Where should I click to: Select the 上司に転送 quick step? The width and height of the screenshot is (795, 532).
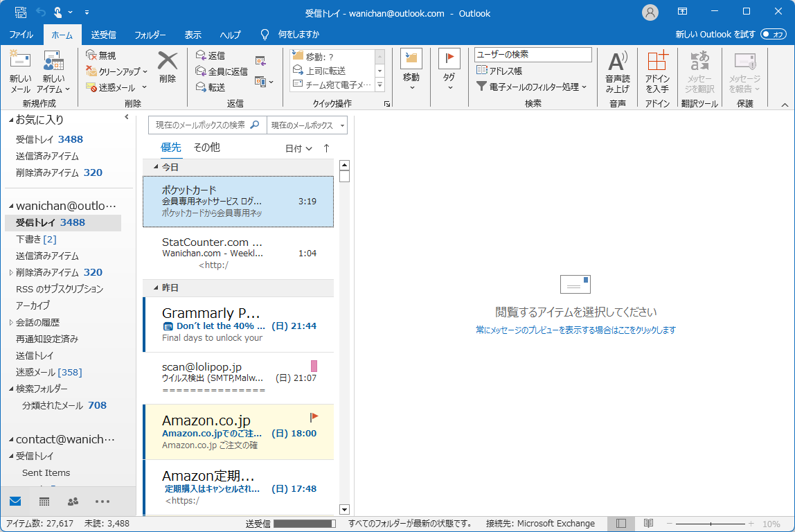pyautogui.click(x=332, y=71)
